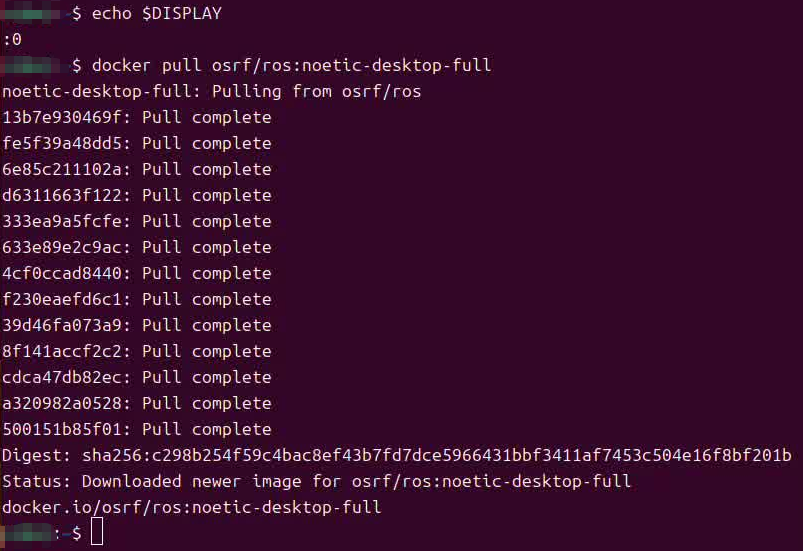Click layer ID 39d46fa073a9
The image size is (803, 551).
click(62, 325)
